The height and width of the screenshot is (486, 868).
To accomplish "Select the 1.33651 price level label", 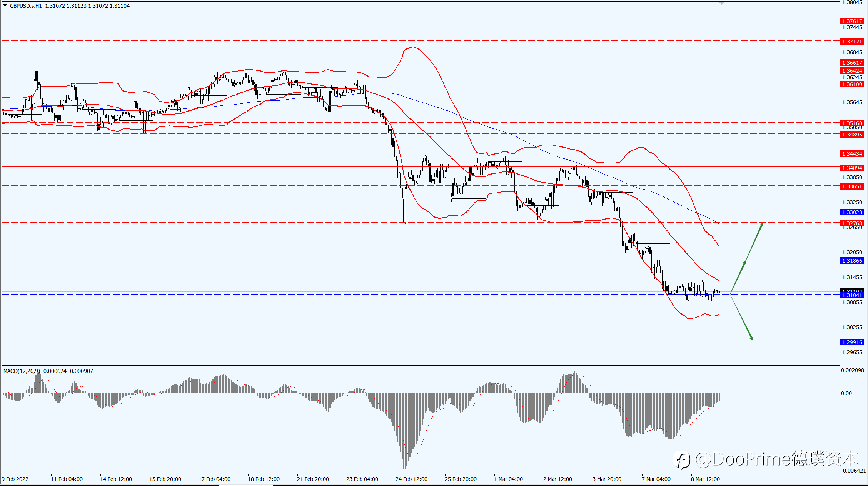I will pyautogui.click(x=852, y=186).
